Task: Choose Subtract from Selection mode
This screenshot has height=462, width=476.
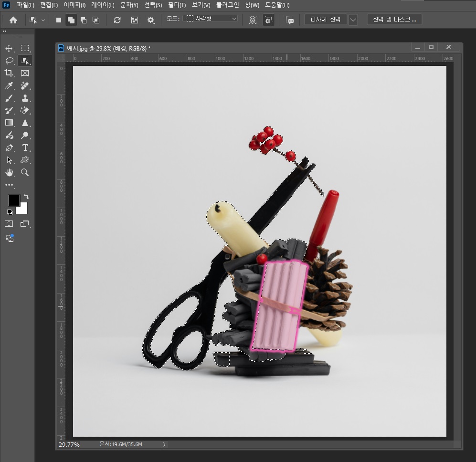Action: click(84, 20)
